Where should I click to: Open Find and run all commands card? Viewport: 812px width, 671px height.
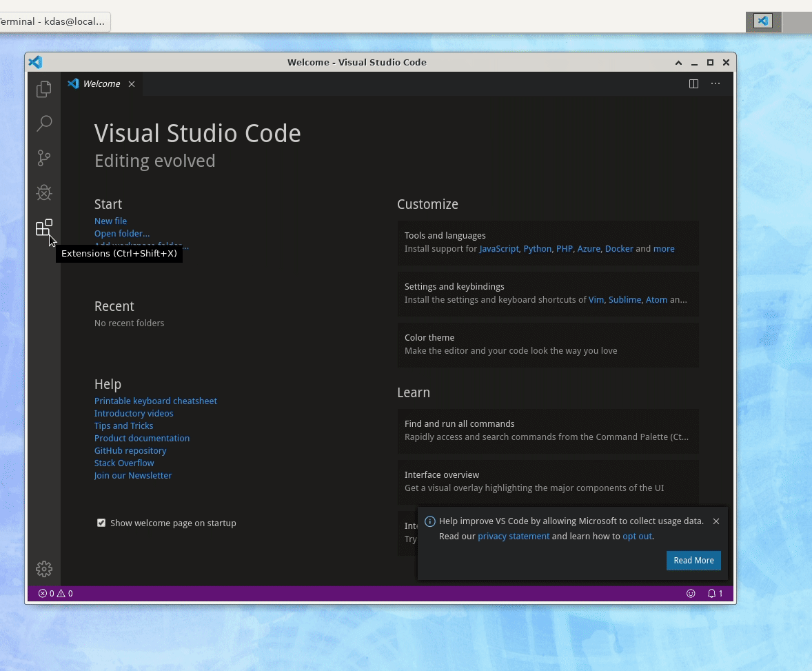pyautogui.click(x=548, y=431)
